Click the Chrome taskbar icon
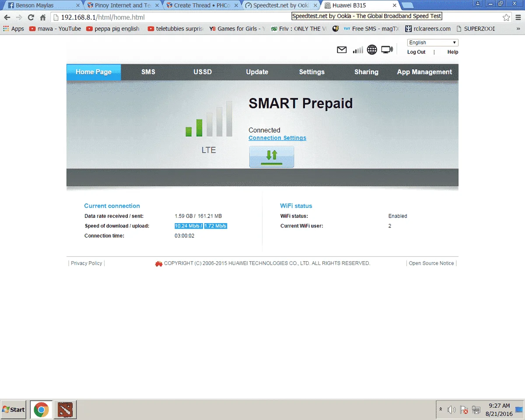Viewport: 525px width, 420px height. [x=42, y=410]
